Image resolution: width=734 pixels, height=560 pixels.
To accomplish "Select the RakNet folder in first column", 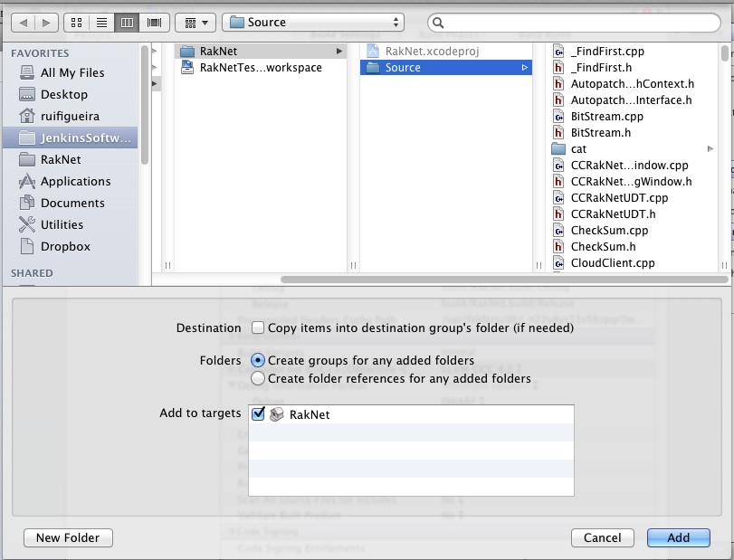I will (220, 52).
